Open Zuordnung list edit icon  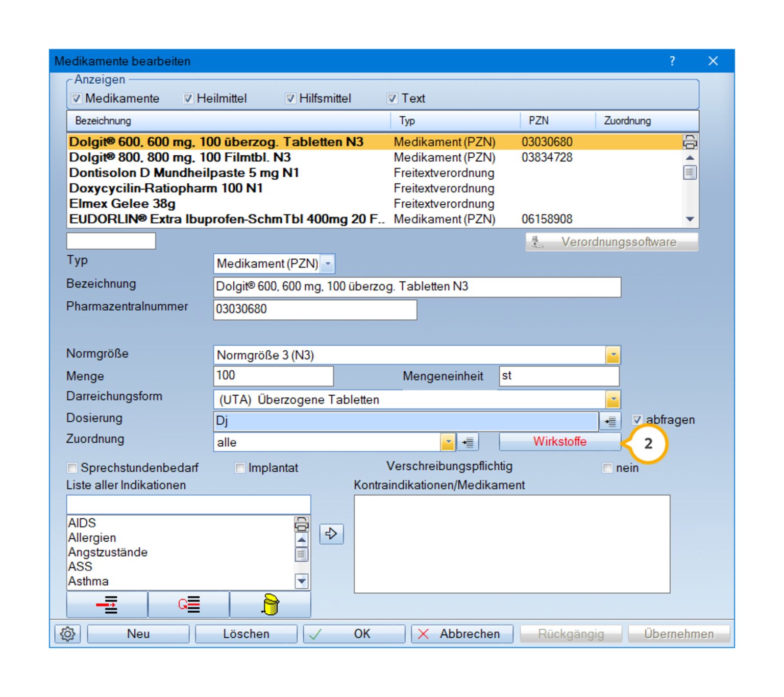tap(468, 442)
